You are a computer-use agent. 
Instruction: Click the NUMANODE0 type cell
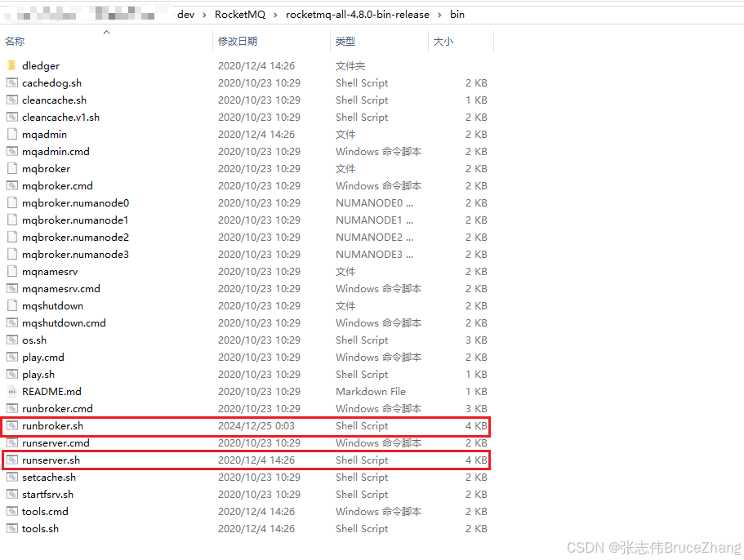pyautogui.click(x=374, y=202)
